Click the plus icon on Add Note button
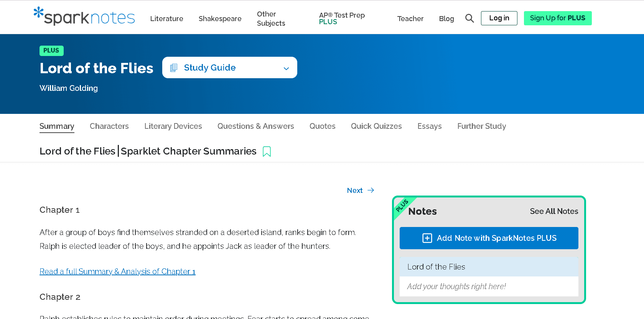 427,238
